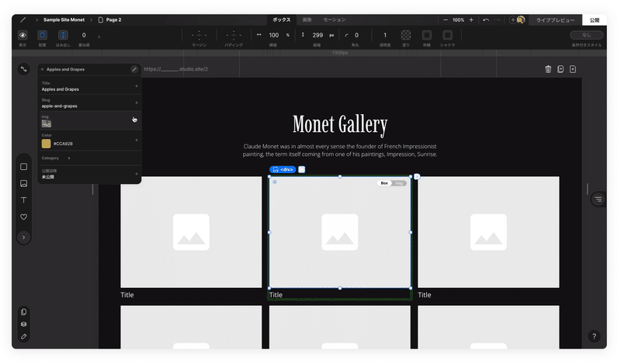
Task: Open the 枠線 border setting
Action: tap(426, 35)
